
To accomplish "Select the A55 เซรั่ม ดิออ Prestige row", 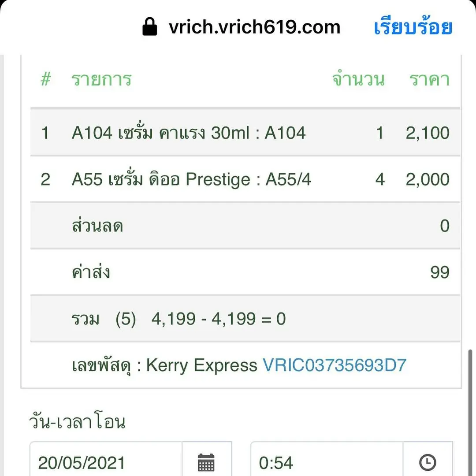I will [191, 179].
